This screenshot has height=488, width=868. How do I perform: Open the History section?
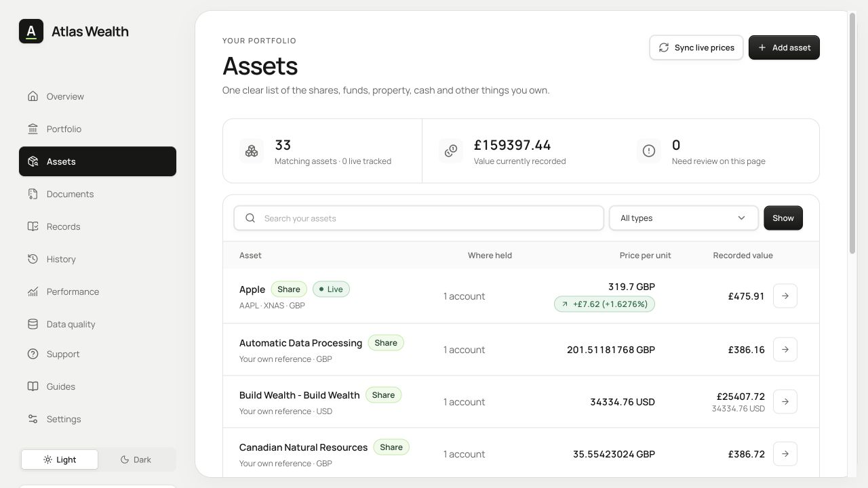click(98, 259)
